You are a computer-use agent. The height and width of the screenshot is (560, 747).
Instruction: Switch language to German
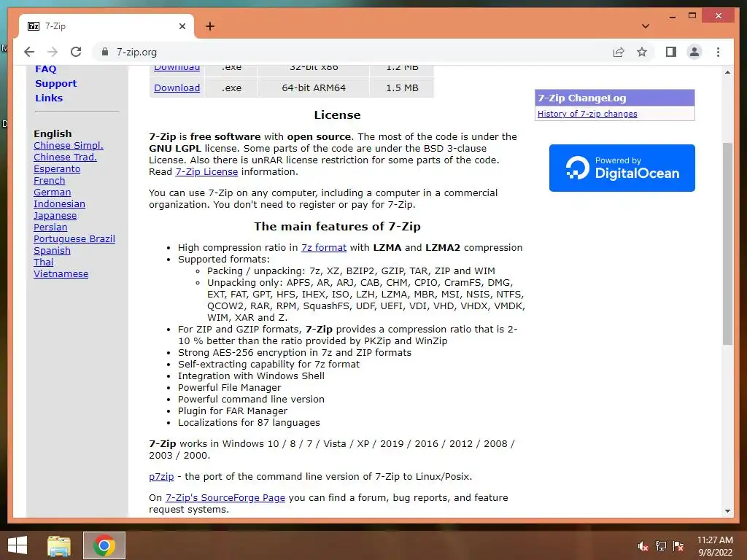(x=52, y=192)
